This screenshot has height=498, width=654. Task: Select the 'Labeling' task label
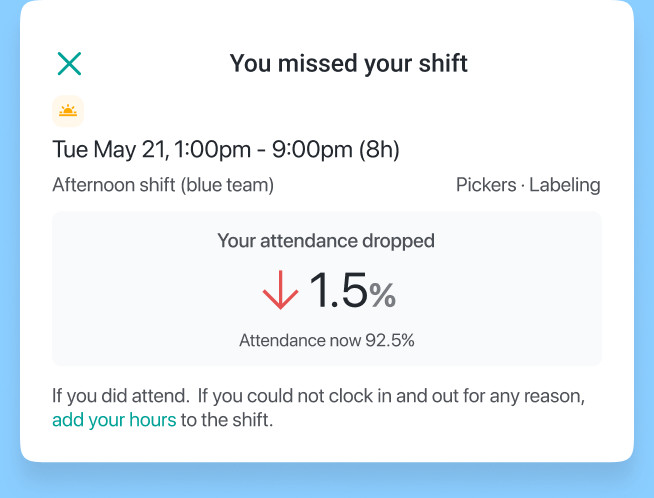[x=565, y=185]
